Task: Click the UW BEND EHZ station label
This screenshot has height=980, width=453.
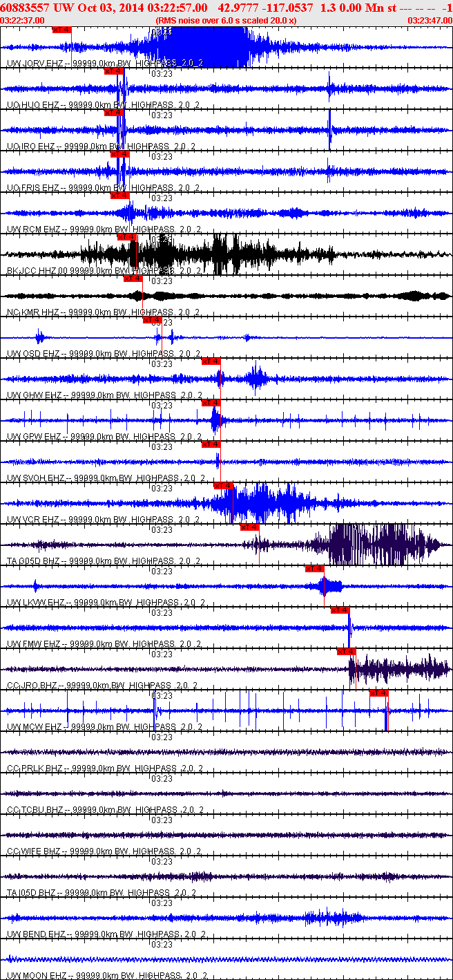Action: click(x=35, y=934)
